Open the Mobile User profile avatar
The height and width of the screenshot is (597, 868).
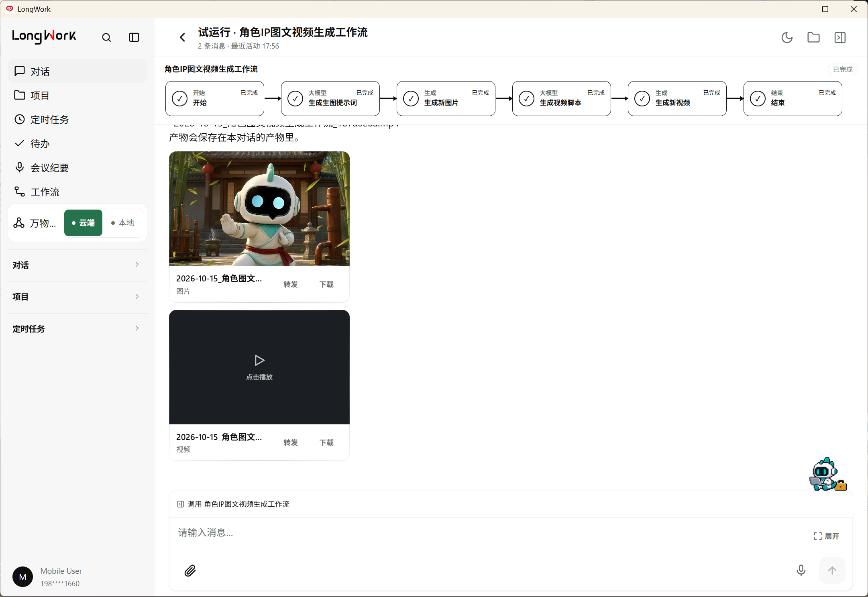(x=23, y=577)
